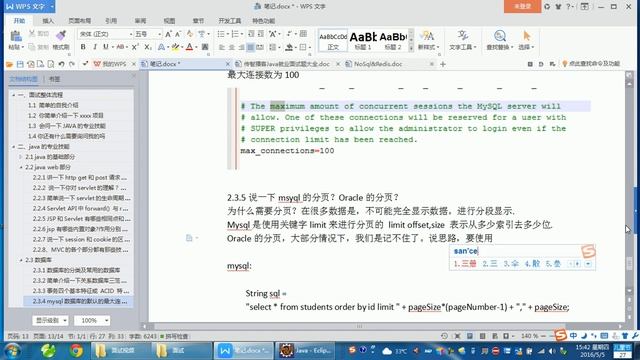Apply the Heading 1 style

tap(363, 40)
